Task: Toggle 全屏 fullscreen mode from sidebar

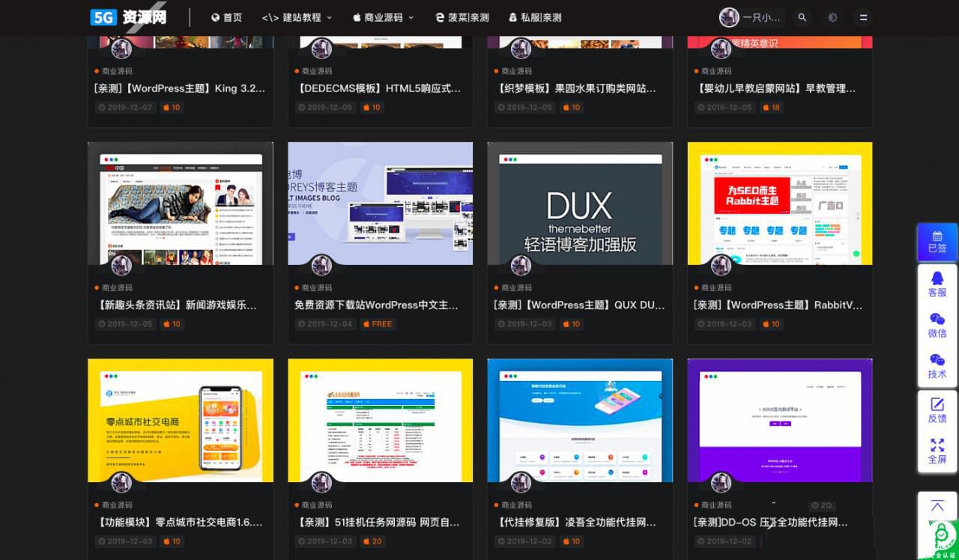Action: click(937, 451)
